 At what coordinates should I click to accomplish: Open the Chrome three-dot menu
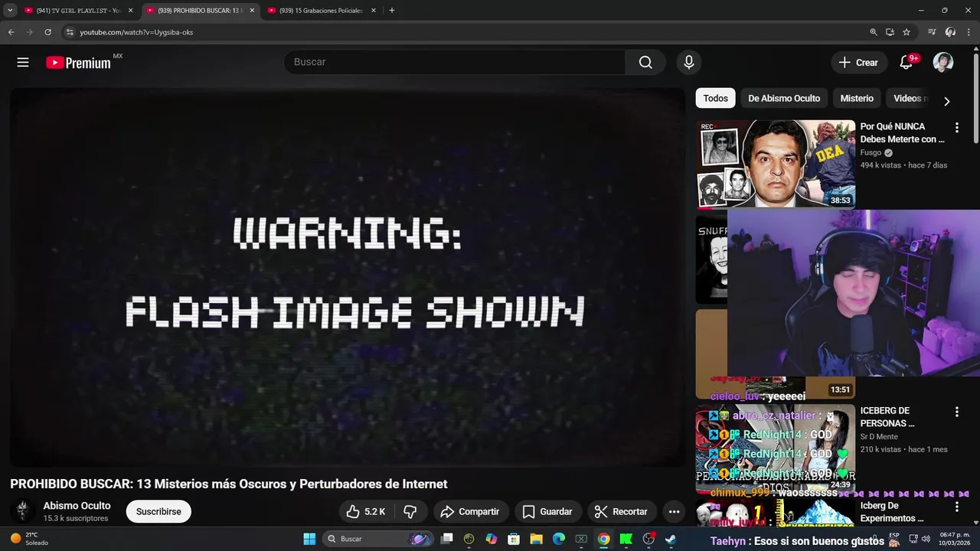click(x=969, y=32)
